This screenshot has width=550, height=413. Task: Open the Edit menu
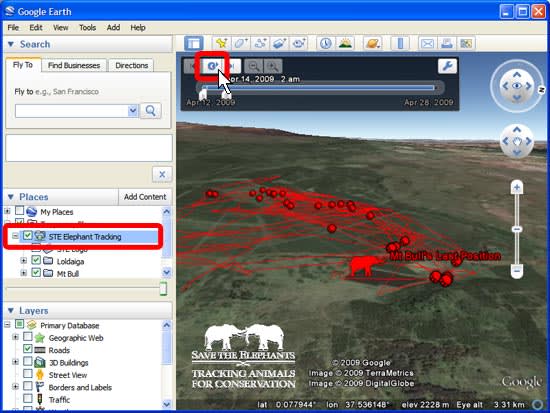pyautogui.click(x=36, y=27)
